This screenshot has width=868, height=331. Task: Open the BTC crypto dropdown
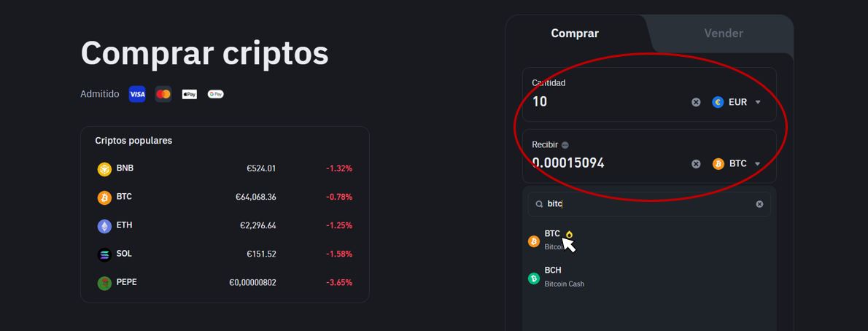(x=737, y=164)
